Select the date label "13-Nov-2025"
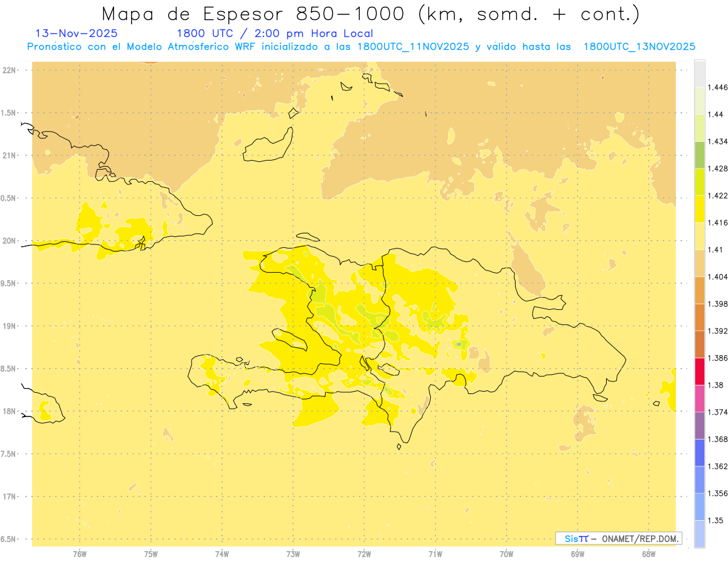This screenshot has height=562, width=728. click(77, 33)
